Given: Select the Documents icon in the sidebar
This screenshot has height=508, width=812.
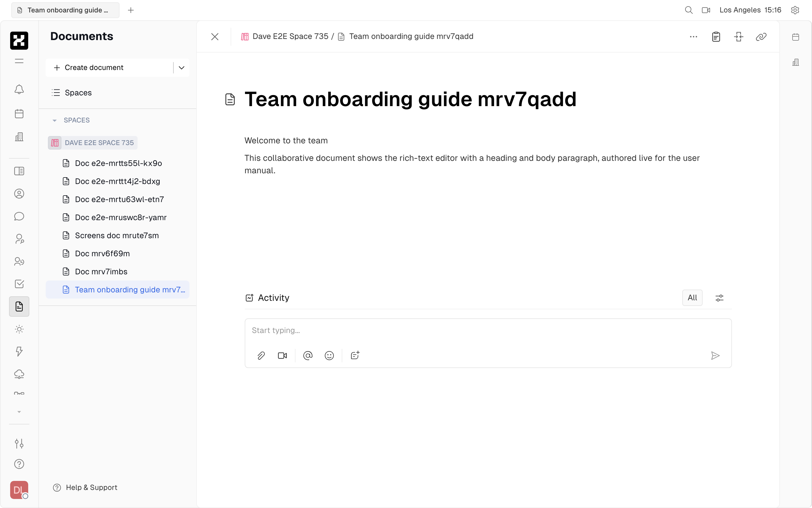Looking at the screenshot, I should (19, 306).
